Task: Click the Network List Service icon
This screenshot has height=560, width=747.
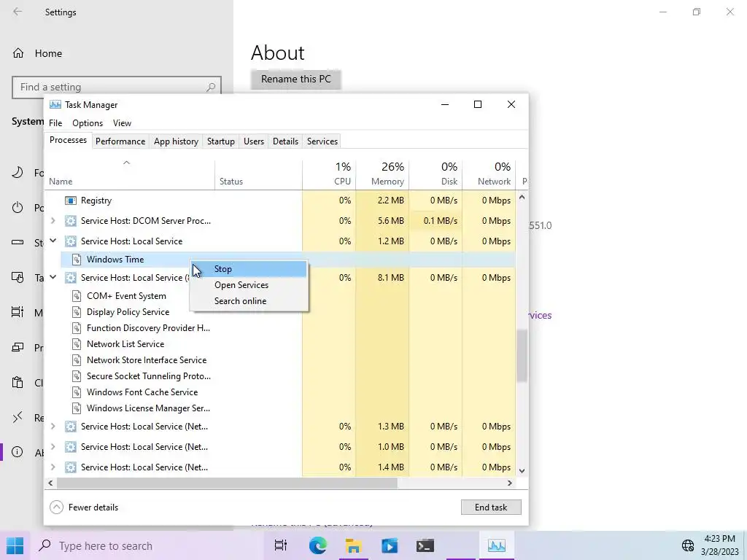Action: (76, 344)
